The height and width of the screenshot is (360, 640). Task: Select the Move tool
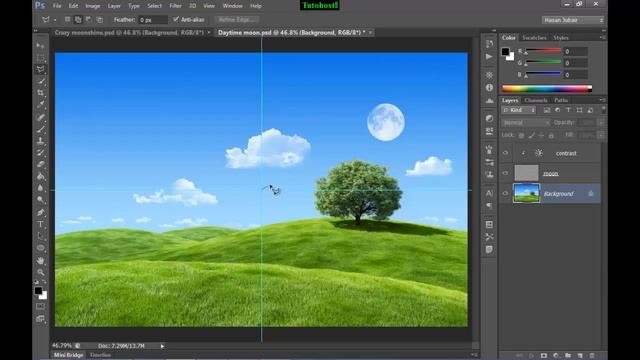[40, 45]
